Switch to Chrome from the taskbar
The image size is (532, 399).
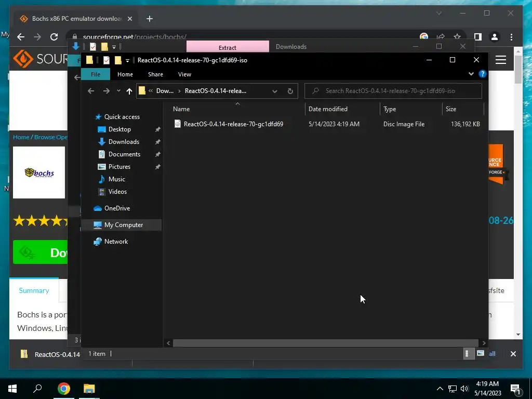tap(64, 389)
